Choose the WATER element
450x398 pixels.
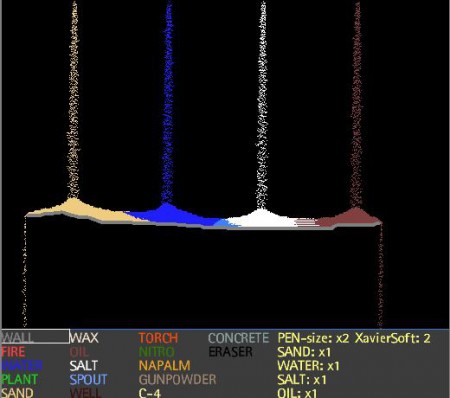pos(22,366)
